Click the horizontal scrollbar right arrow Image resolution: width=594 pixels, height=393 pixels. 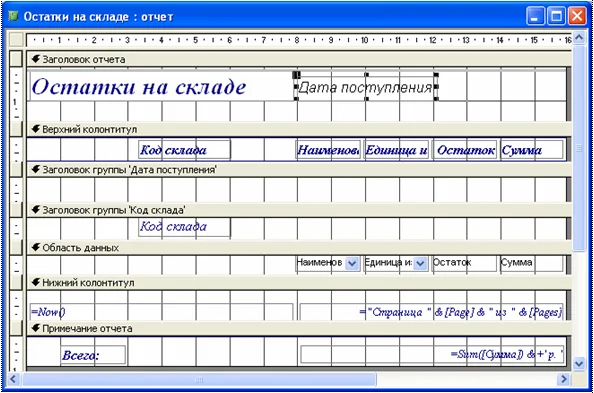click(564, 379)
